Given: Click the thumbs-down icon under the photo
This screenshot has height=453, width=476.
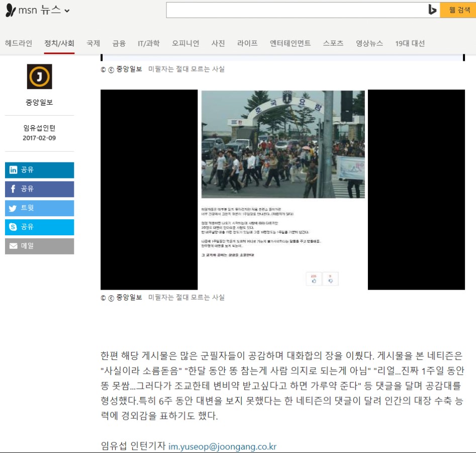Looking at the screenshot, I should (x=330, y=279).
